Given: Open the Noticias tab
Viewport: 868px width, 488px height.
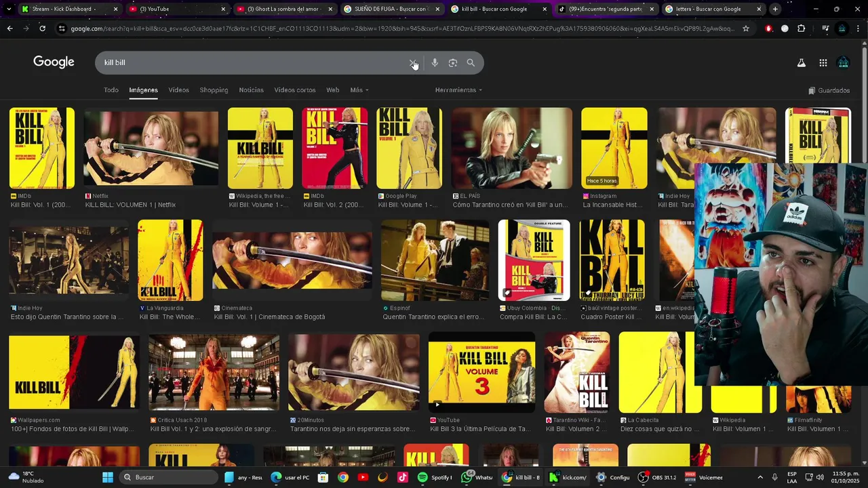Looking at the screenshot, I should pos(251,90).
